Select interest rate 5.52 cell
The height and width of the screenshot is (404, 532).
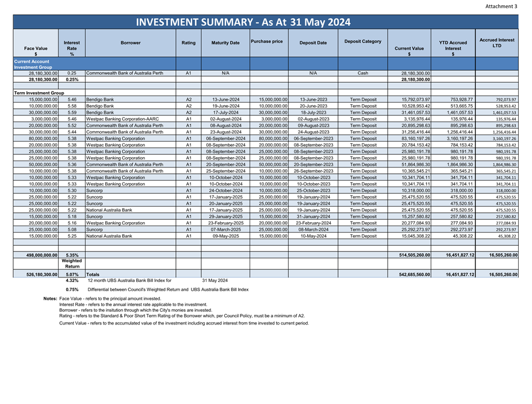click(72, 125)
